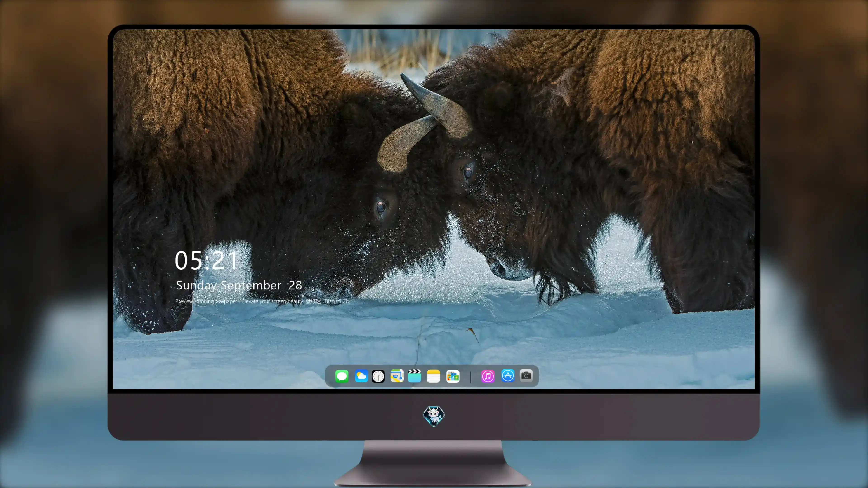Viewport: 868px width, 488px height.
Task: Launch the Maps app from the dock
Action: (x=397, y=376)
